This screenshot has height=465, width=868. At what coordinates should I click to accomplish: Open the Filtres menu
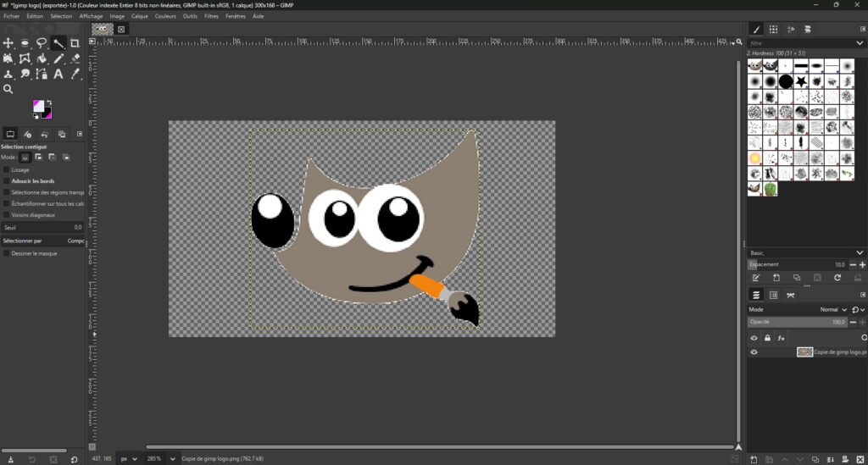[211, 16]
